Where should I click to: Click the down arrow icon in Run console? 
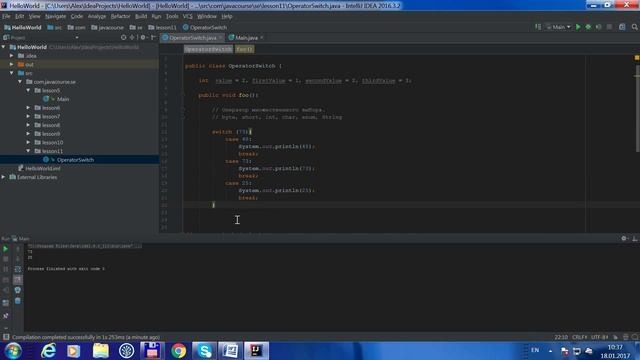18,259
